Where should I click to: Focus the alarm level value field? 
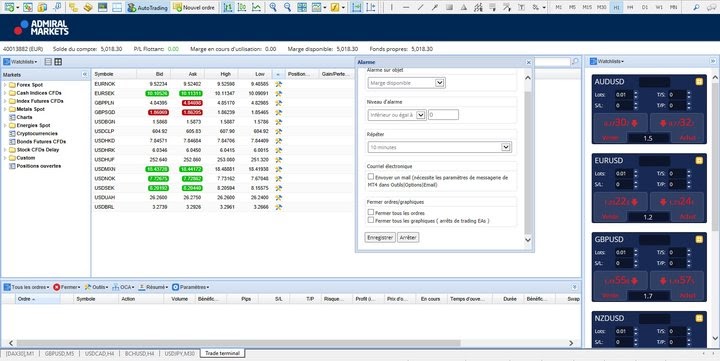click(x=443, y=115)
